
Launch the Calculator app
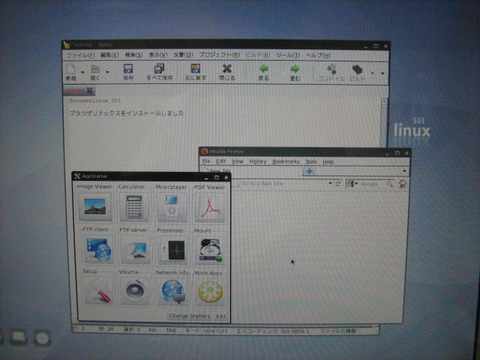click(x=134, y=207)
